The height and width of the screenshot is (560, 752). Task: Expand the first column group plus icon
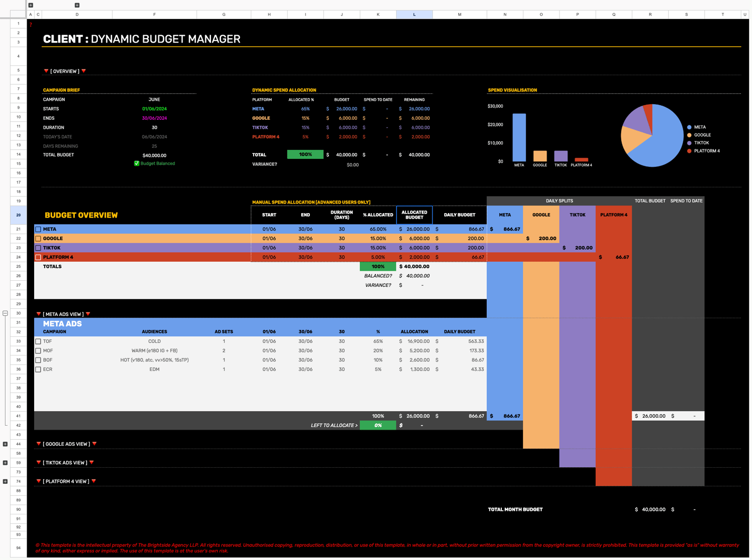[x=31, y=5]
